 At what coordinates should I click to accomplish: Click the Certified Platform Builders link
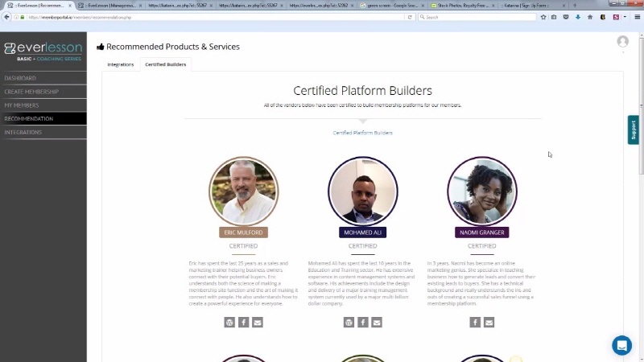pyautogui.click(x=363, y=133)
